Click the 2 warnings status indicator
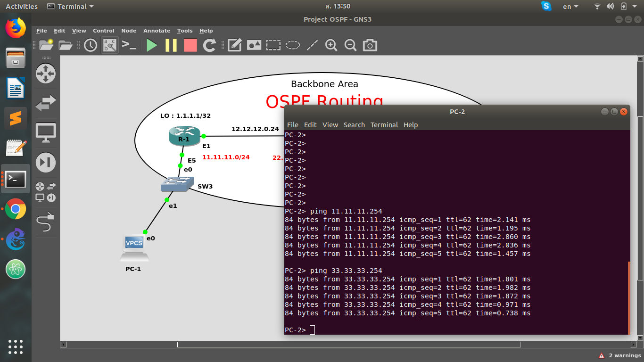644x362 pixels. click(x=619, y=355)
